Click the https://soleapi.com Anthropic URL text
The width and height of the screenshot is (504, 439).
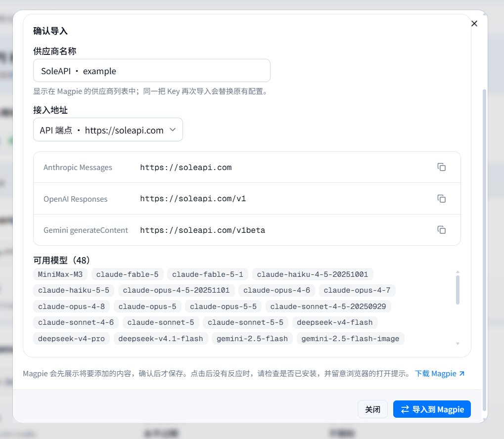pyautogui.click(x=186, y=168)
